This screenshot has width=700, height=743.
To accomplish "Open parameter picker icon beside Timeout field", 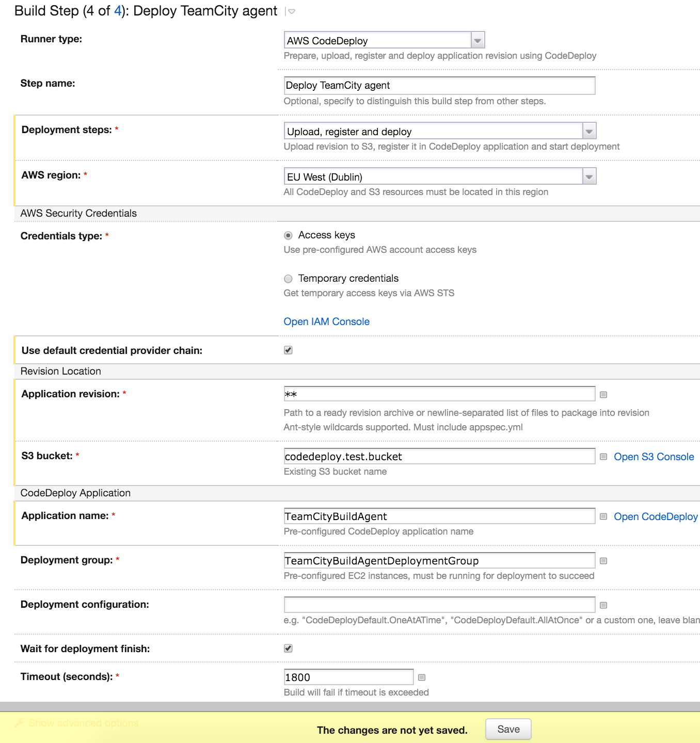I will [x=422, y=677].
